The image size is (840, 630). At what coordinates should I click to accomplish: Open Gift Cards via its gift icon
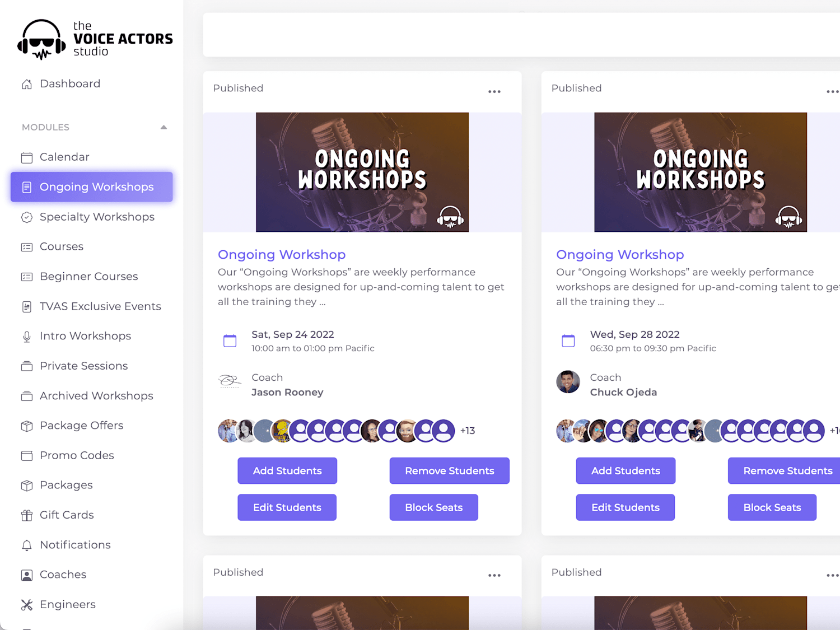point(27,515)
